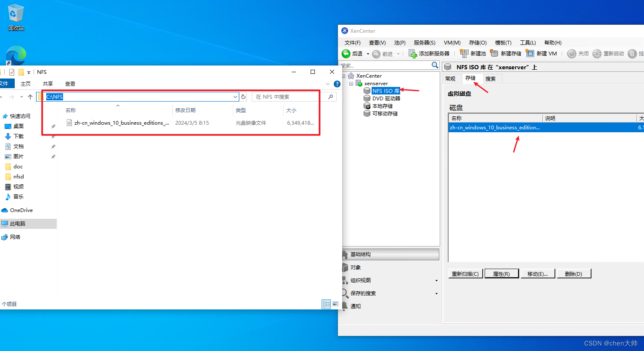Viewport: 644px width, 351px height.
Task: Select 可移动存储 in the XenCenter tree
Action: click(385, 113)
